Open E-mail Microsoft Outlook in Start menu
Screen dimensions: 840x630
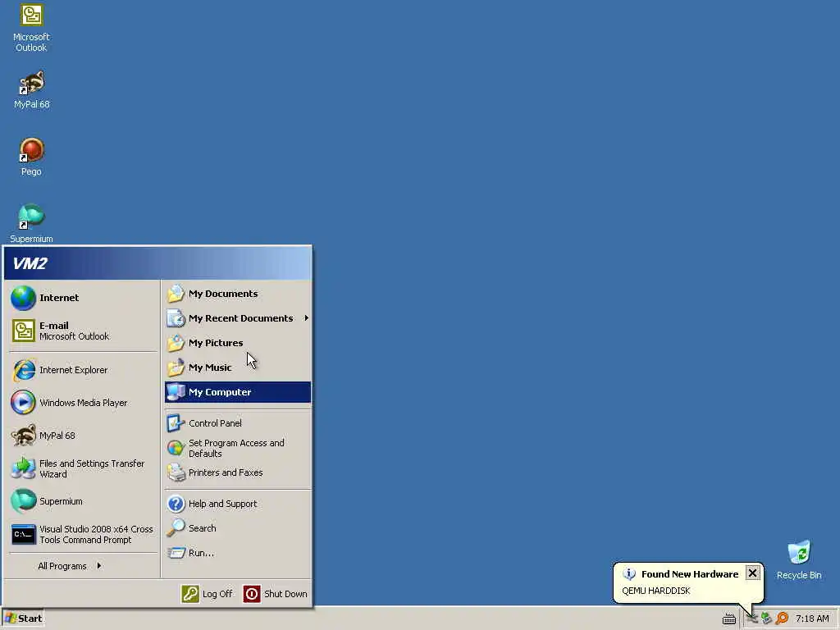click(x=84, y=331)
